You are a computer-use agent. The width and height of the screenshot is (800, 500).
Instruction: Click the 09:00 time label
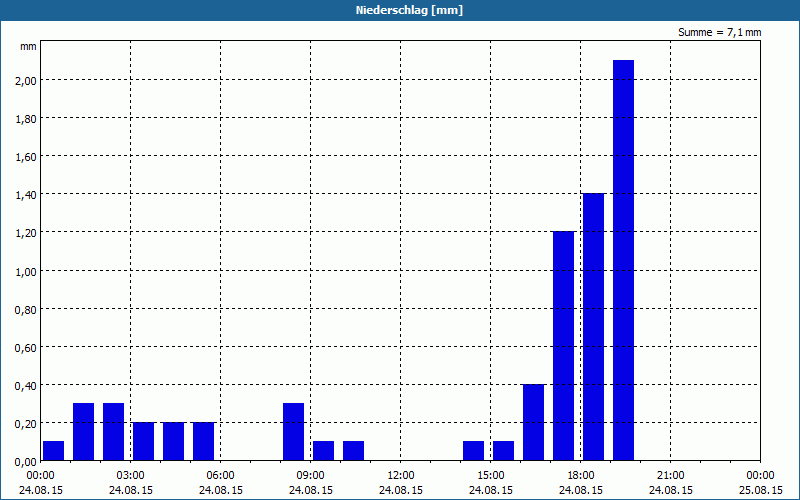tap(310, 476)
